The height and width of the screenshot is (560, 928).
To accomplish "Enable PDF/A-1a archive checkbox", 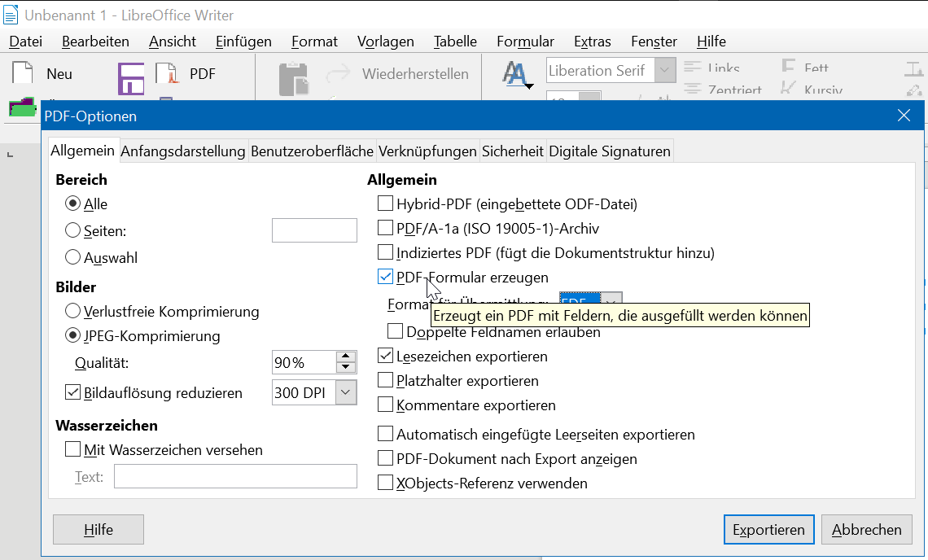I will [385, 227].
